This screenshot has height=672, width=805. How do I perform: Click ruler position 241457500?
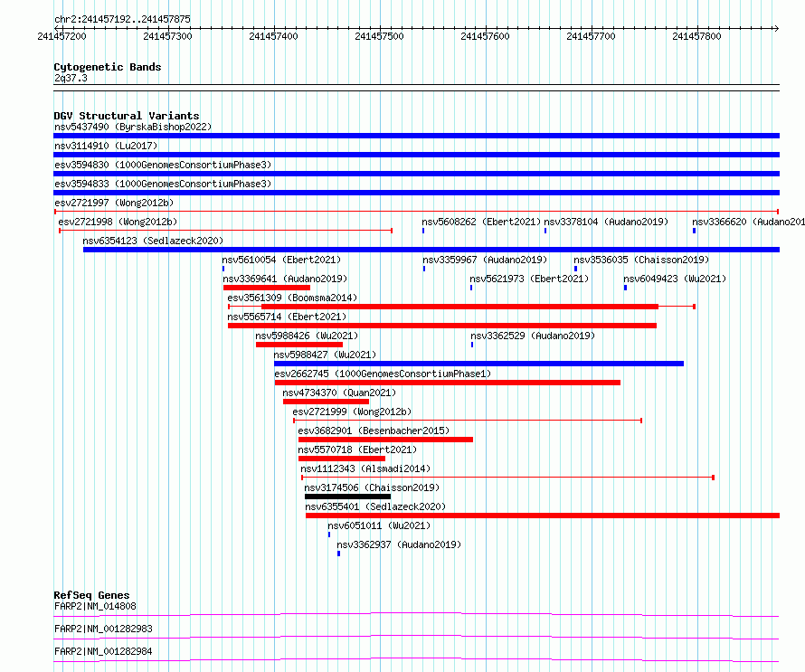[x=379, y=36]
